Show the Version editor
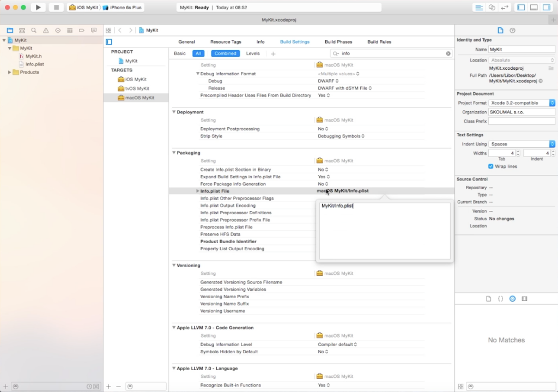 (505, 7)
